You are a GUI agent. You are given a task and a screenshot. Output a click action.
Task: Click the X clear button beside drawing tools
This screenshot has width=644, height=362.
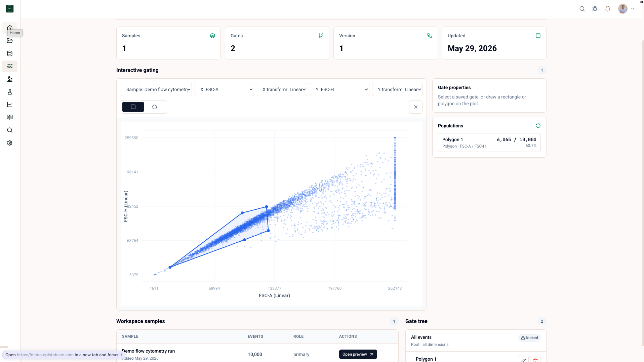[416, 107]
